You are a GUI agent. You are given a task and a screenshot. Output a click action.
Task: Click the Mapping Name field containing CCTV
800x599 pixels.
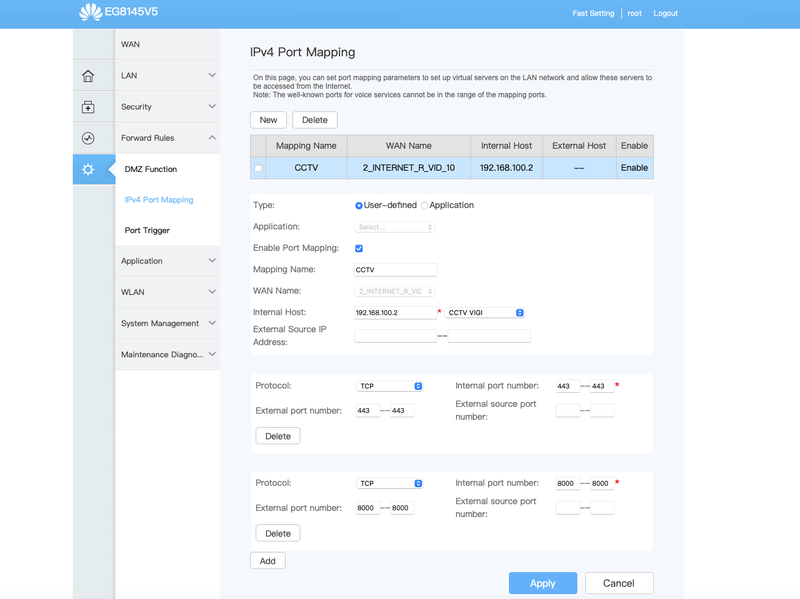[x=395, y=270]
